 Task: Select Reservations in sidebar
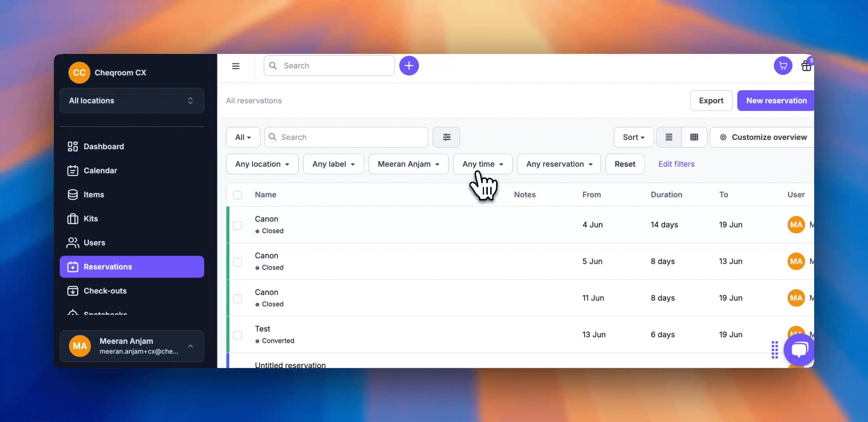pyautogui.click(x=132, y=267)
